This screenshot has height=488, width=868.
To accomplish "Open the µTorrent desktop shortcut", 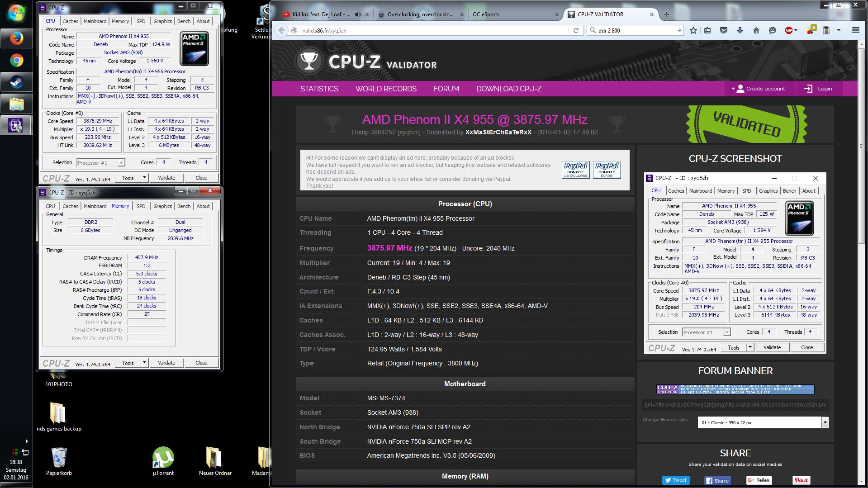I will tap(163, 461).
